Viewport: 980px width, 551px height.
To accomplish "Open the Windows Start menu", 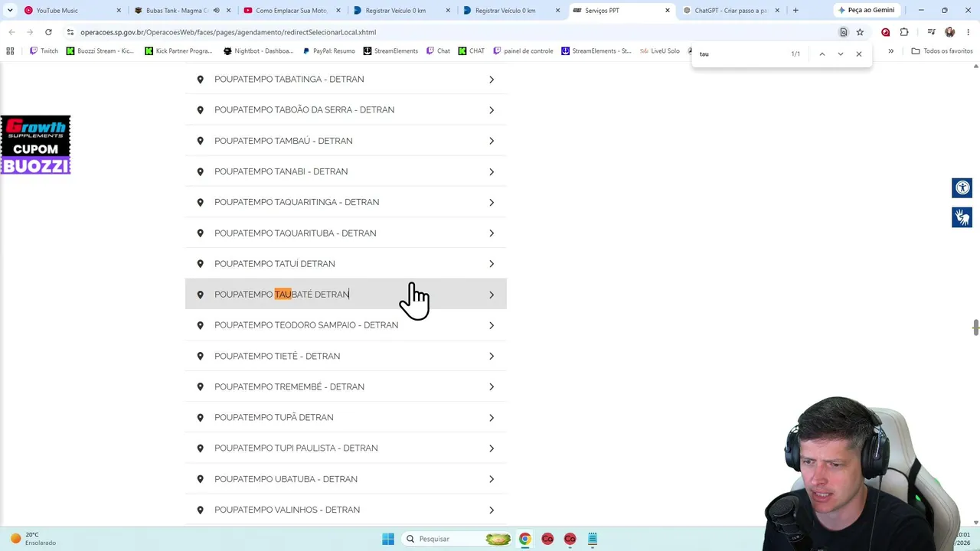I will (388, 539).
